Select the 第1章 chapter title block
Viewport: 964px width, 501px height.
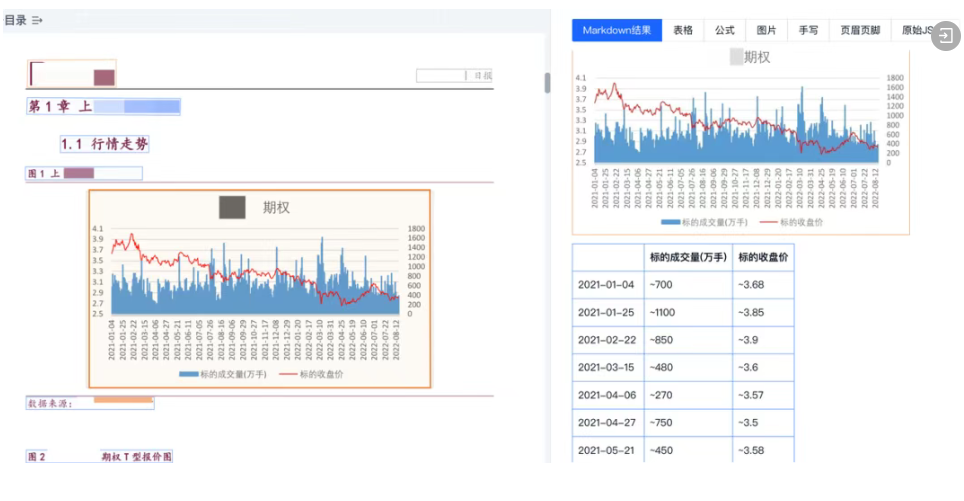tap(103, 107)
